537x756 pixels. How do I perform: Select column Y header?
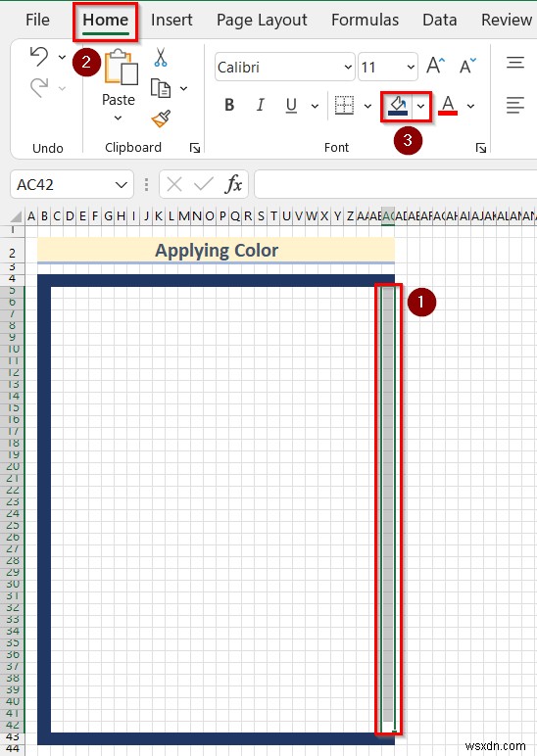[x=337, y=216]
